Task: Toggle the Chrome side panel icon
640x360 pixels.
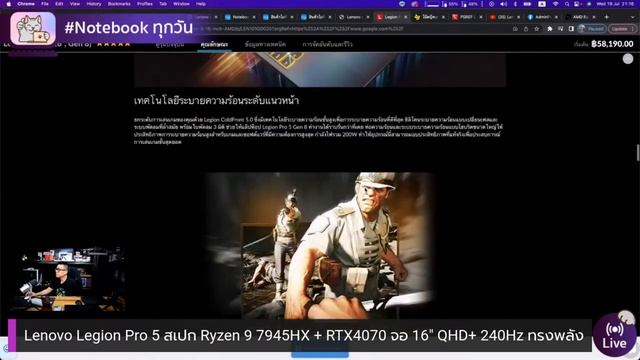Action: [571, 29]
